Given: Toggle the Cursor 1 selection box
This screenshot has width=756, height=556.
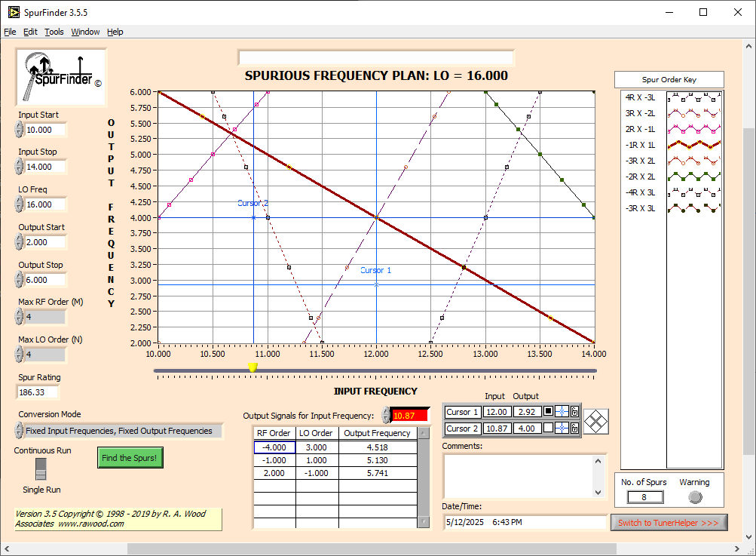Looking at the screenshot, I should tap(549, 412).
